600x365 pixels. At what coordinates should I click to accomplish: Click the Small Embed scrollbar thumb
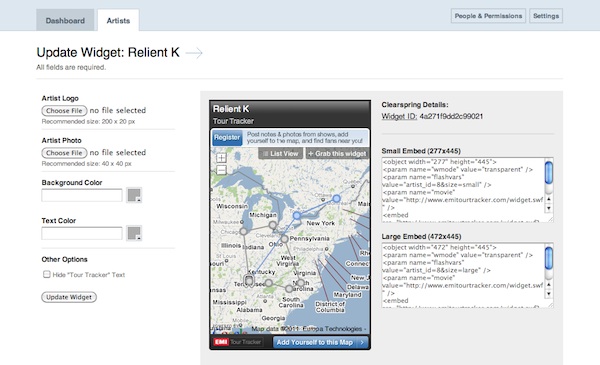tap(549, 173)
